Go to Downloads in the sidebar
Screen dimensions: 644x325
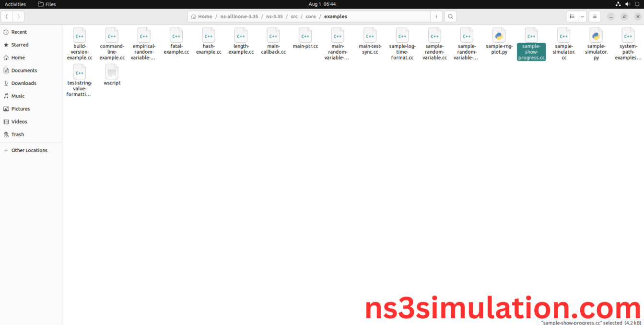pos(23,83)
